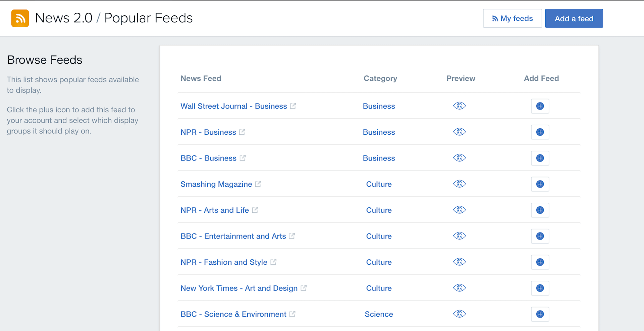Add New York Times - Art and Design feed
644x331 pixels.
tap(540, 288)
